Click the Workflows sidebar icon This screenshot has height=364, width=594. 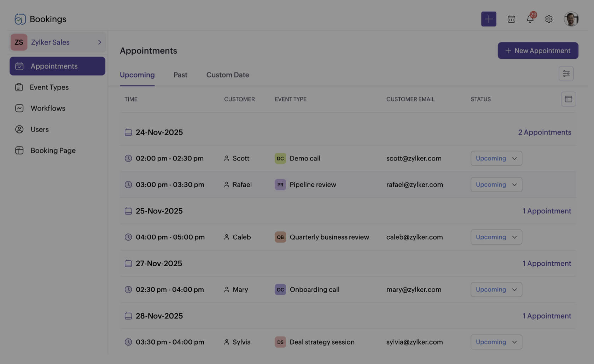point(19,108)
